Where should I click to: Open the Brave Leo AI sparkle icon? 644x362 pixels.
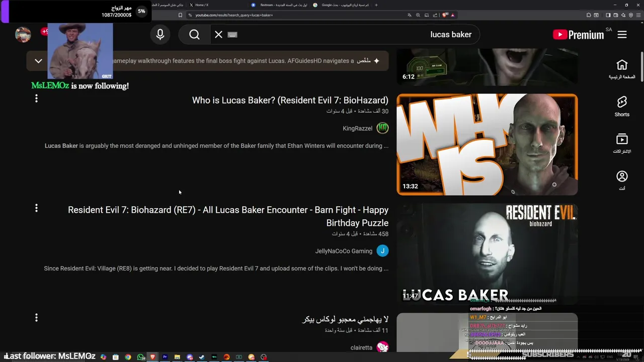click(x=623, y=15)
